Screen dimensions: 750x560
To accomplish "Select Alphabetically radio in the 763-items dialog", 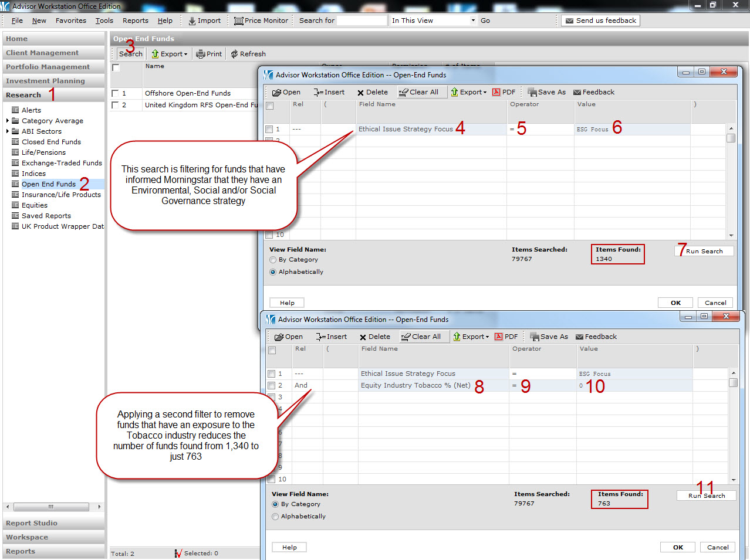I will pyautogui.click(x=275, y=517).
